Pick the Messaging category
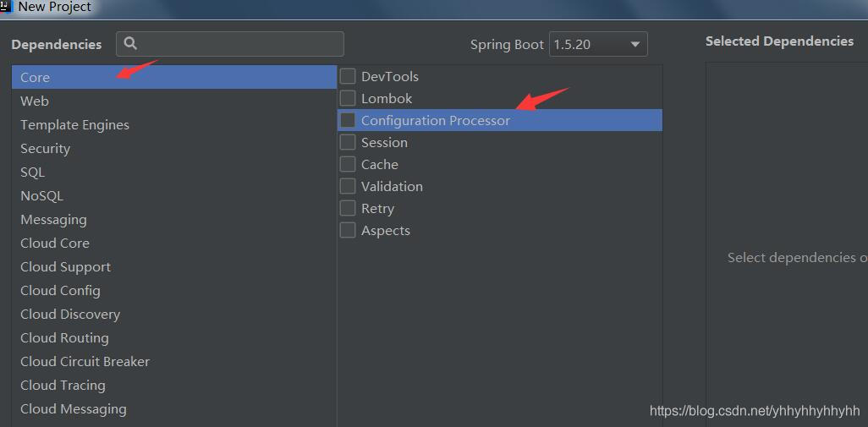 (53, 219)
